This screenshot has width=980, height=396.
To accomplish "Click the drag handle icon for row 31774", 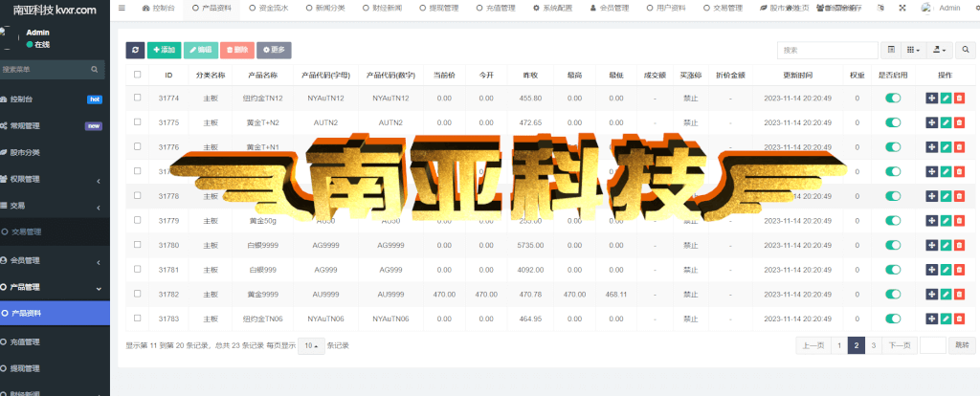I will coord(932,99).
